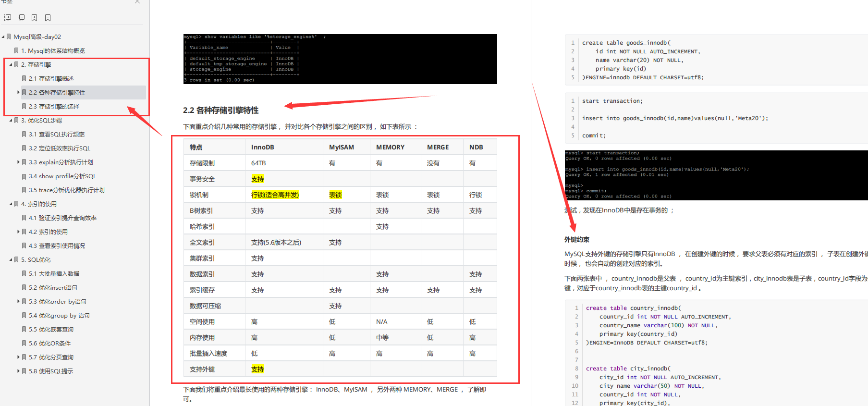Click the add bookmark icon
This screenshot has width=868, height=406.
(35, 18)
